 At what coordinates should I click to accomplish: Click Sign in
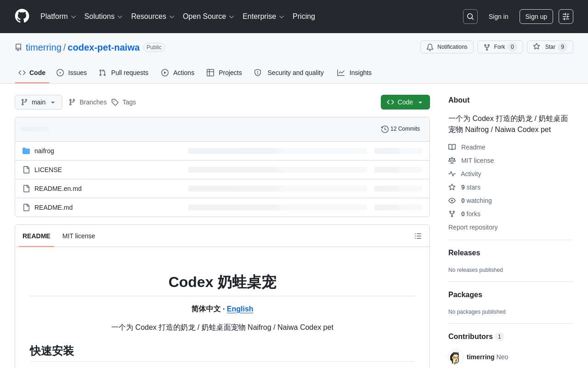(x=498, y=17)
